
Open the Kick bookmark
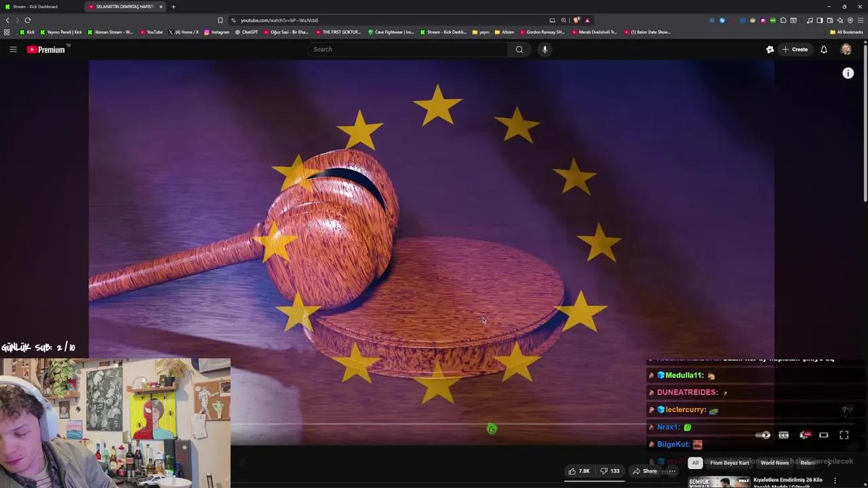click(27, 32)
